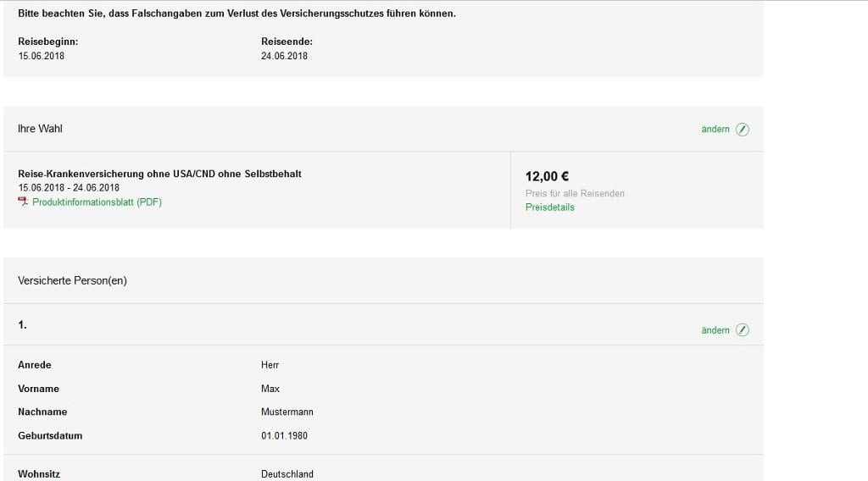Select the Reisebeginn date 15.06.2018

coord(41,56)
